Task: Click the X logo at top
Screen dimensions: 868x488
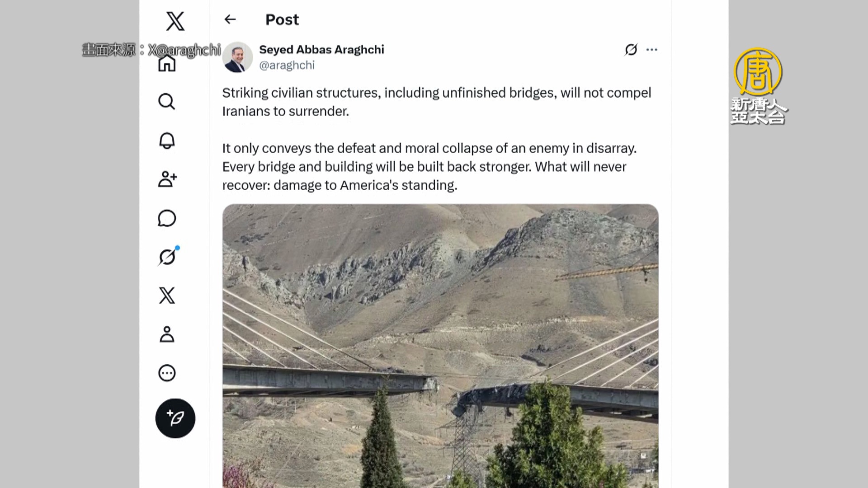Action: [175, 21]
